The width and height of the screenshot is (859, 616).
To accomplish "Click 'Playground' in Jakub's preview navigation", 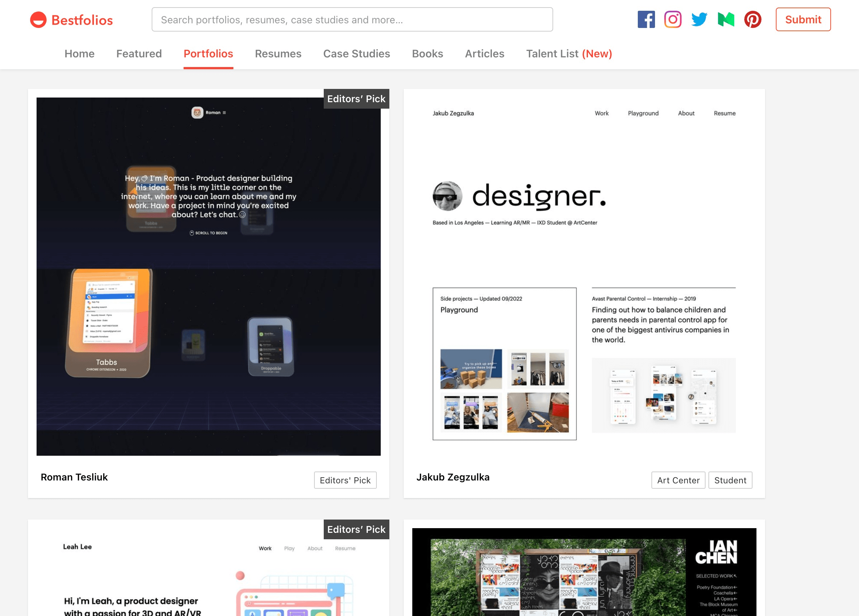I will (643, 113).
